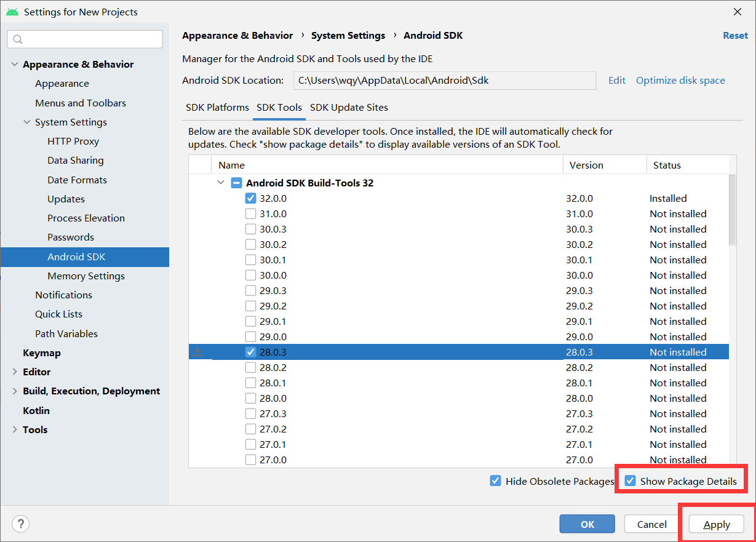Toggle Hide Obsolete Packages checkbox
The image size is (756, 542).
(x=495, y=481)
